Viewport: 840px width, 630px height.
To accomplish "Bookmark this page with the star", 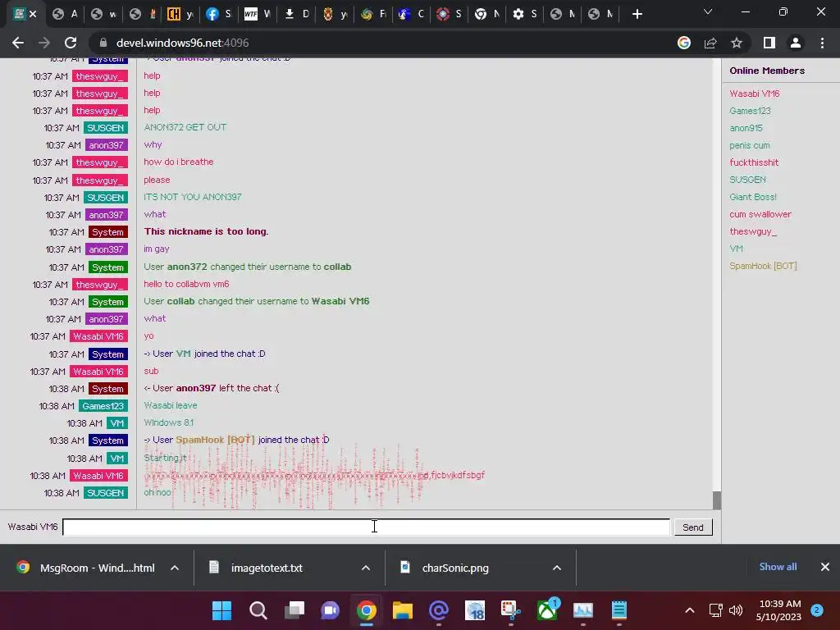I will [737, 43].
